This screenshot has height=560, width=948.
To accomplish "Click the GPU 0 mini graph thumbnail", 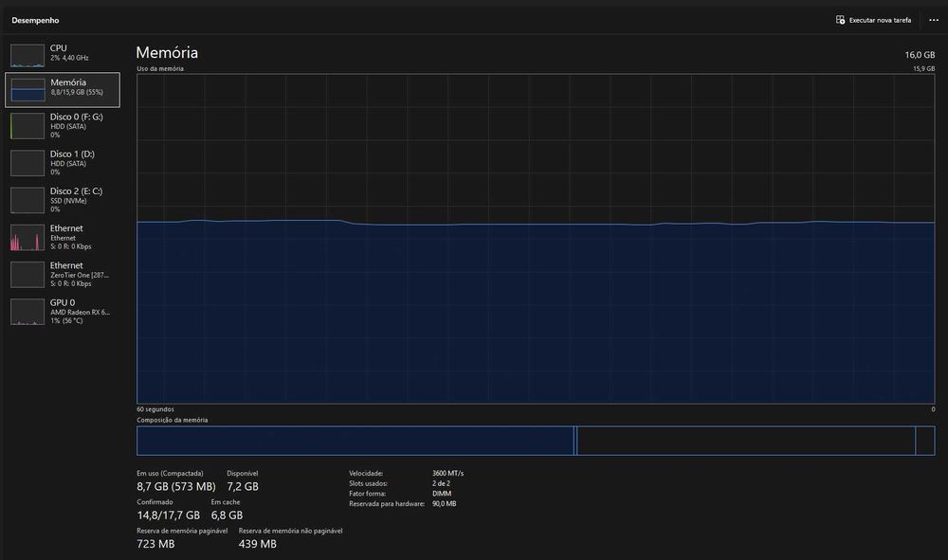I will click(27, 312).
